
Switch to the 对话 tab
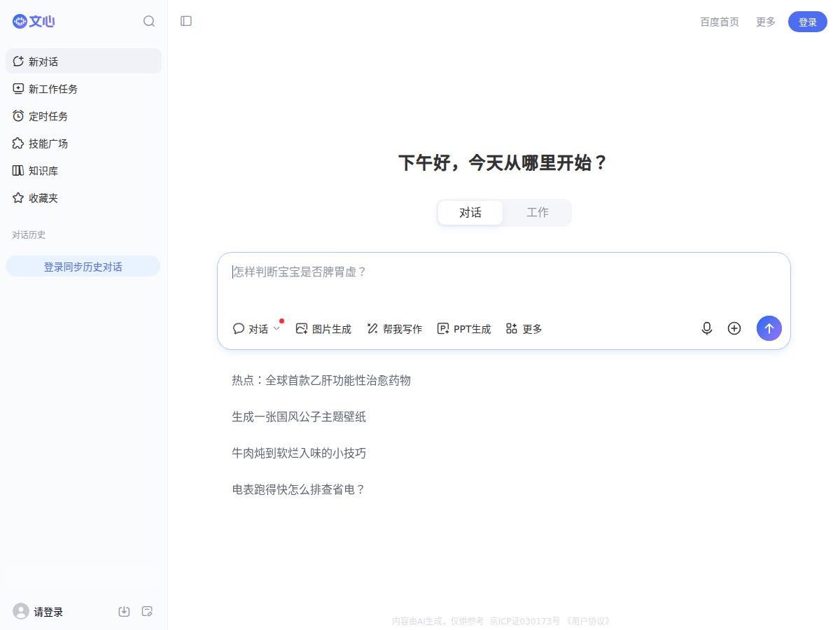click(470, 213)
